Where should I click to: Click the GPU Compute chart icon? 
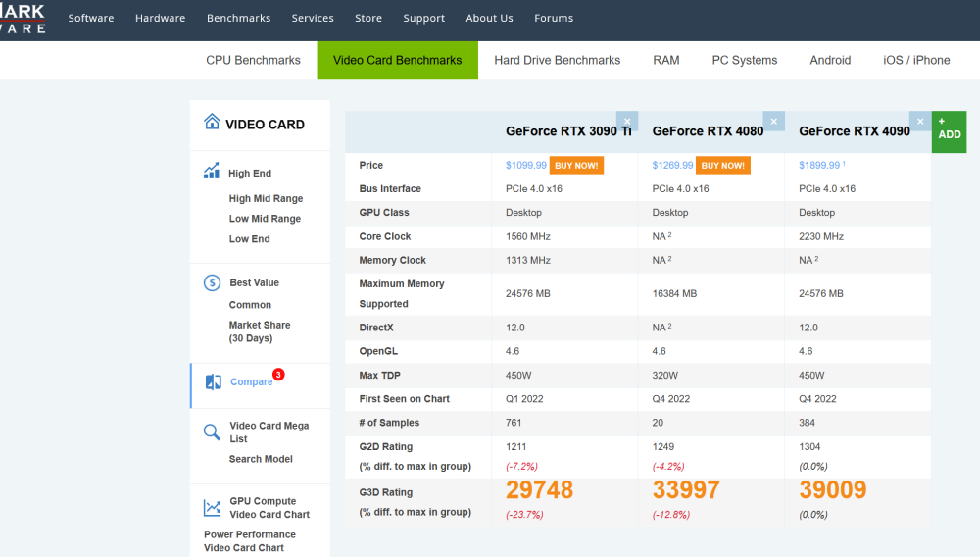click(x=212, y=508)
